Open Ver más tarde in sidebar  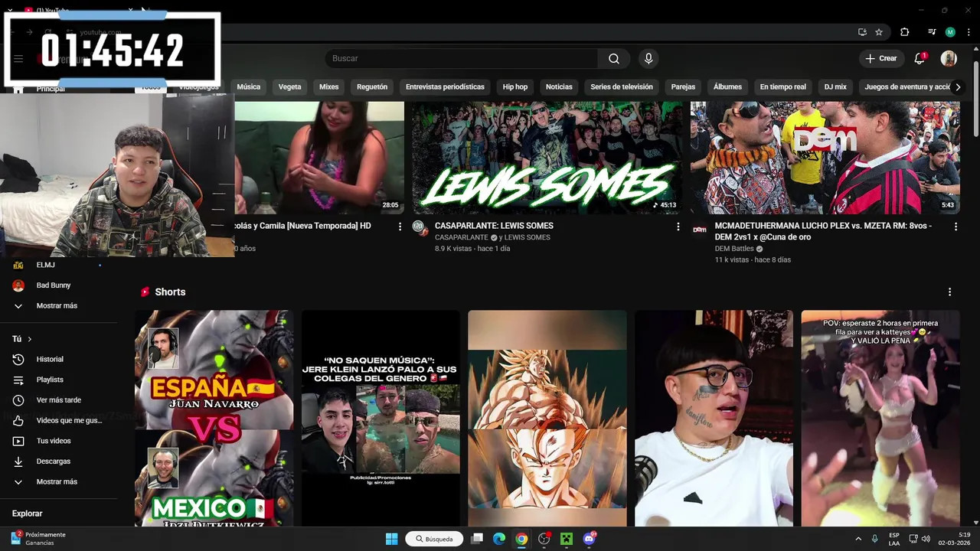(59, 400)
